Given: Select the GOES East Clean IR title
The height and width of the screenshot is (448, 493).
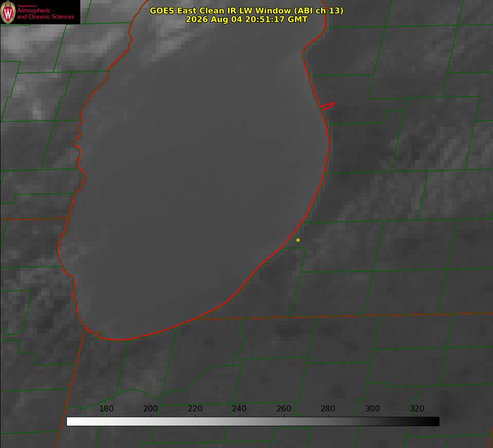Looking at the screenshot, I should pyautogui.click(x=246, y=10).
